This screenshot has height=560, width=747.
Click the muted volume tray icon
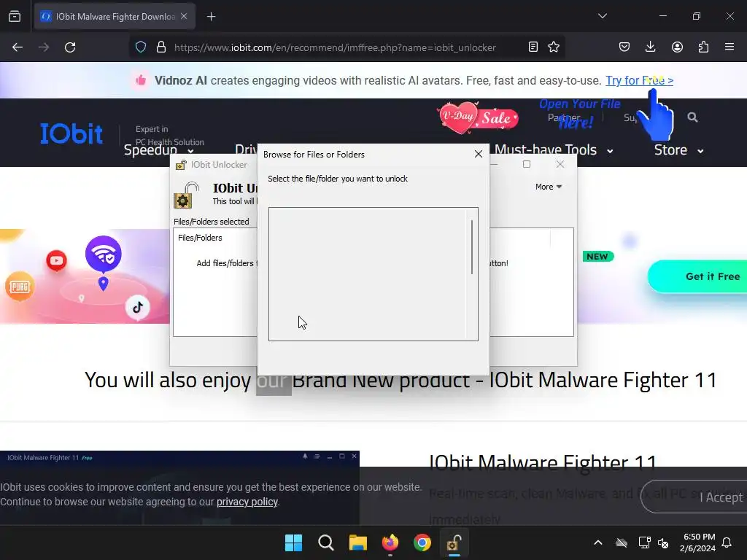coord(663,542)
